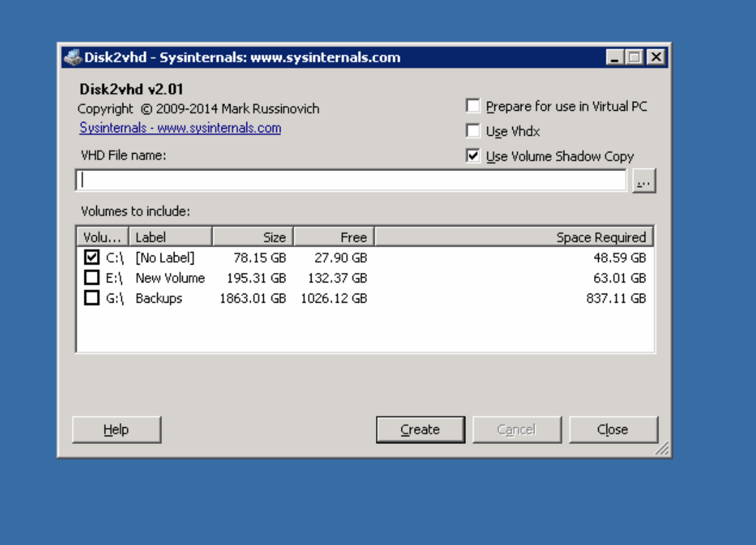Open the browse dialog with the ellipsis button
This screenshot has width=756, height=545.
click(643, 181)
